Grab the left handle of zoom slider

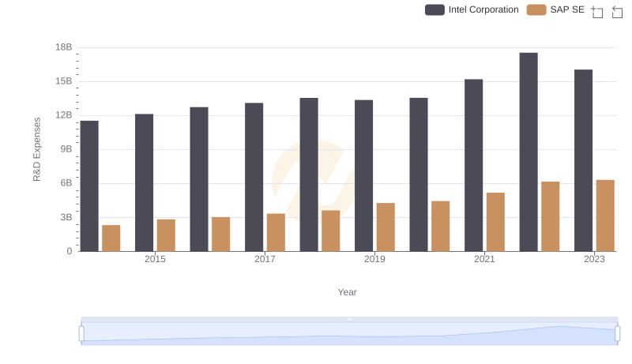tap(81, 334)
